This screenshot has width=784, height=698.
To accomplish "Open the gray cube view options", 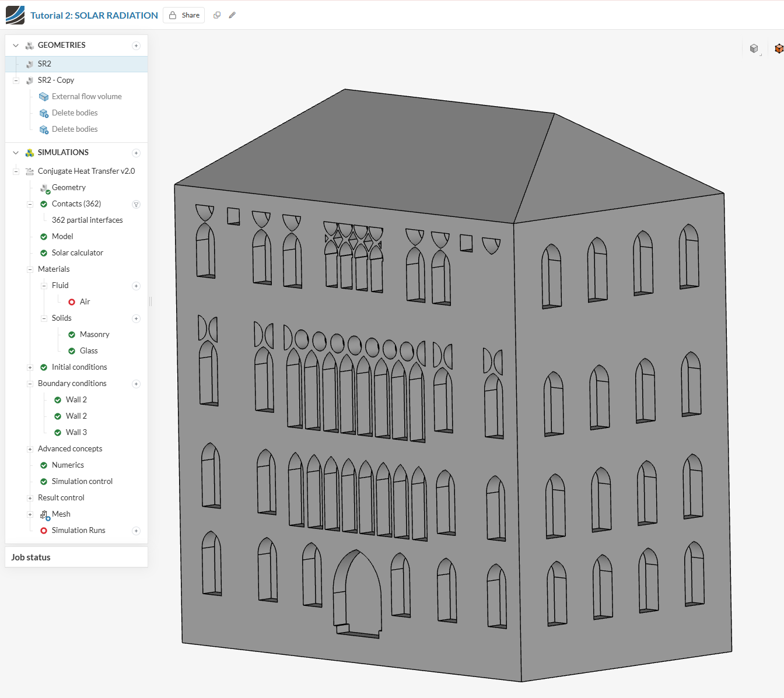I will tap(754, 49).
